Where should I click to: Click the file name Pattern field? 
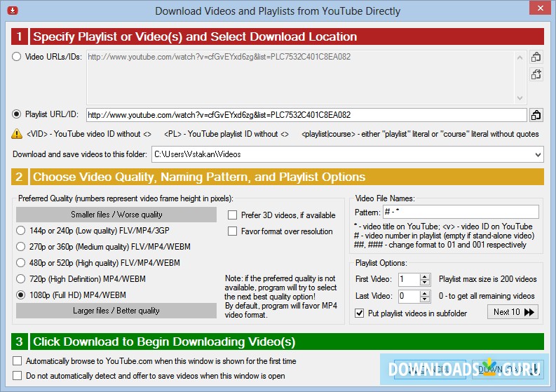click(x=461, y=212)
